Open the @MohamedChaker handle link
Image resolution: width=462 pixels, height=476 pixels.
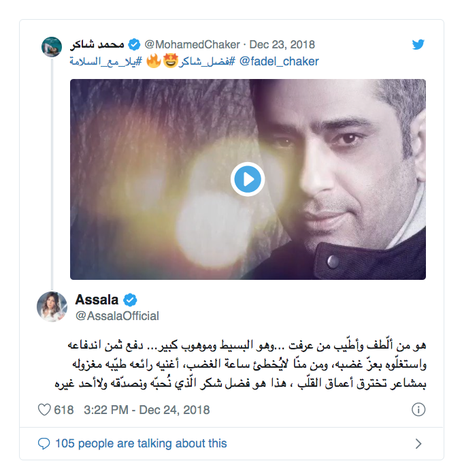[192, 45]
